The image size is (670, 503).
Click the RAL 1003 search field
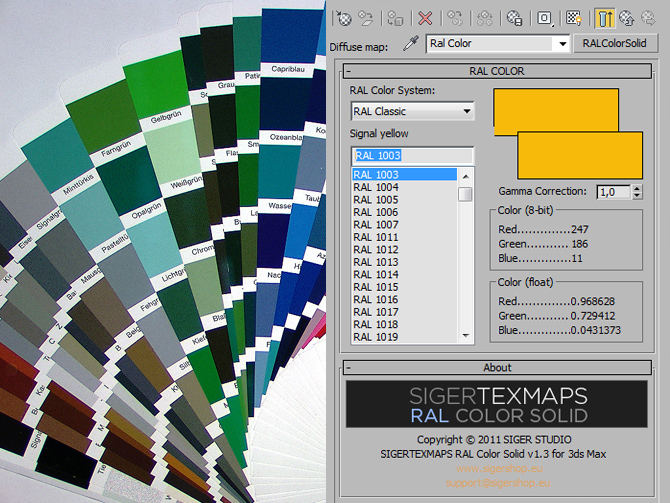tap(412, 156)
